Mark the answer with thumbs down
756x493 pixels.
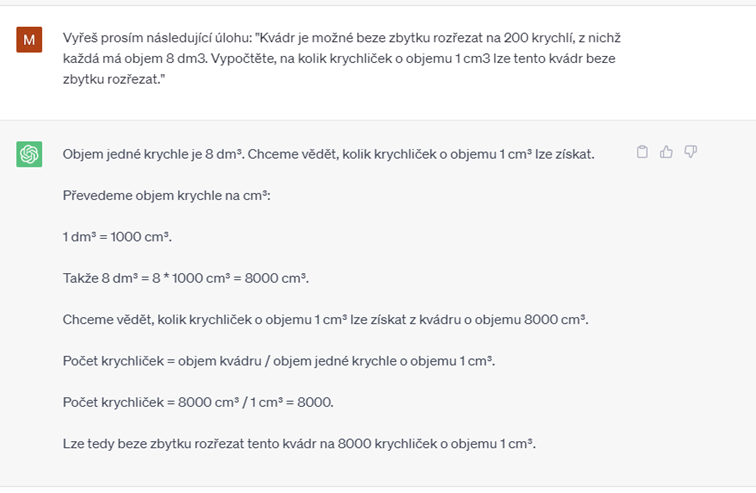pos(691,152)
